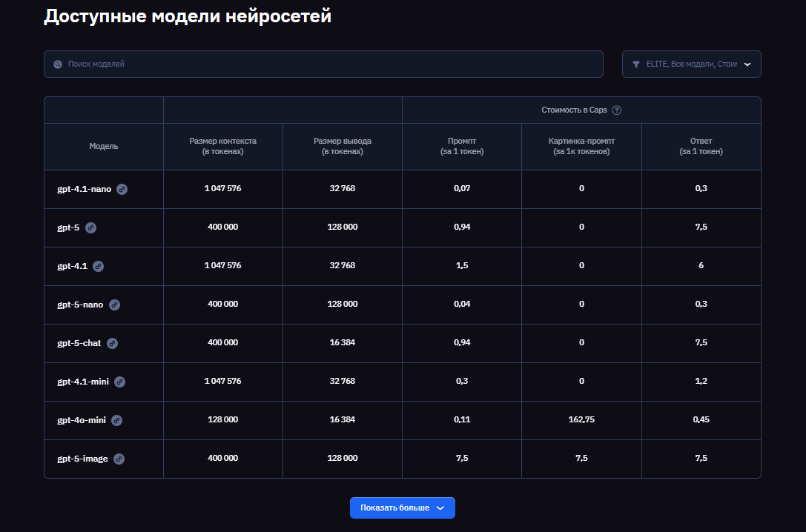The image size is (806, 532).
Task: Click the link icon beside gpt-4o-mini
Action: coord(116,420)
